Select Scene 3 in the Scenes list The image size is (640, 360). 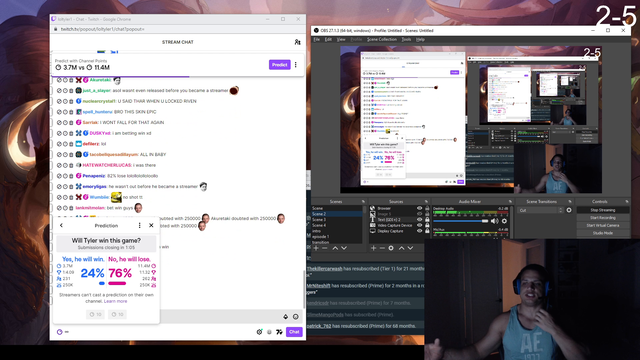(319, 220)
